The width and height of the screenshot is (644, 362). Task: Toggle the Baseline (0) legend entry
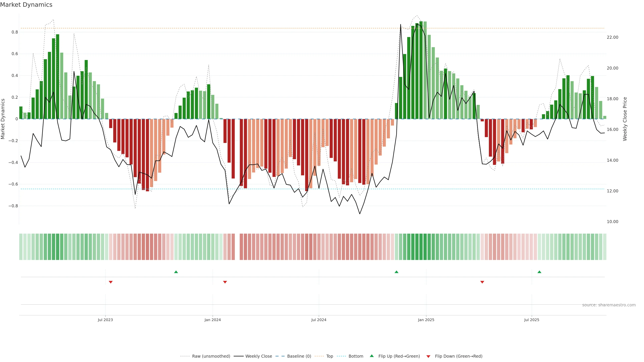[299, 356]
